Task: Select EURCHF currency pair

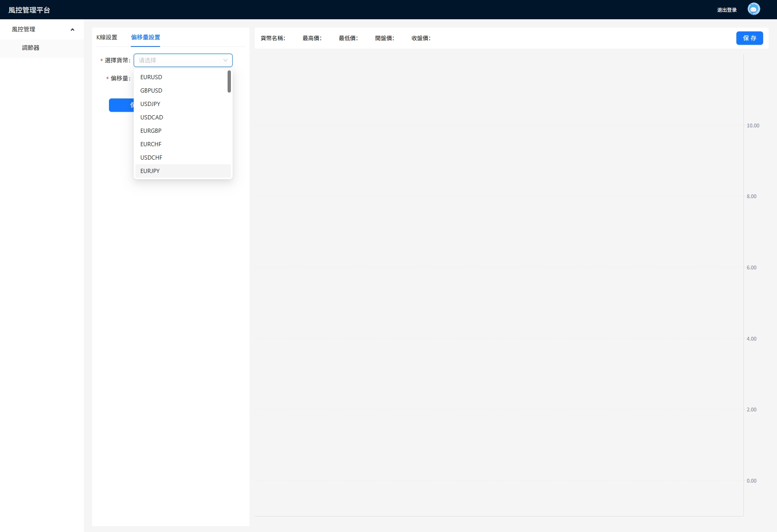Action: [151, 144]
